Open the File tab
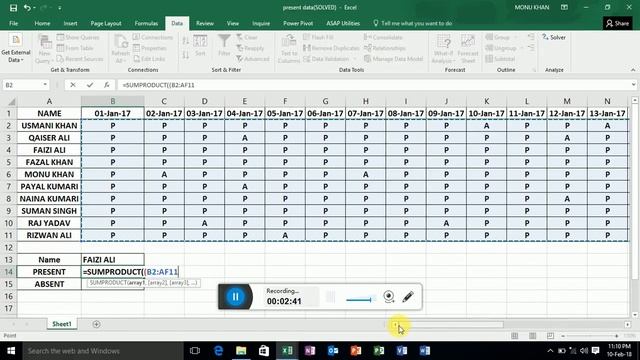The image size is (640, 360). coord(13,23)
